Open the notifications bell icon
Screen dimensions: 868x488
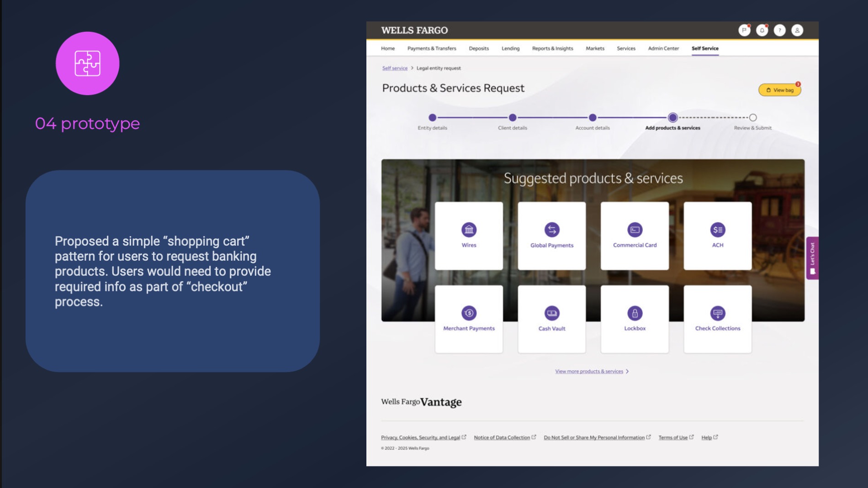point(762,30)
